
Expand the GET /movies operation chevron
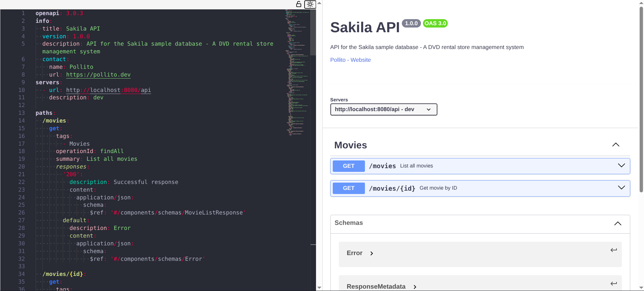pyautogui.click(x=621, y=165)
